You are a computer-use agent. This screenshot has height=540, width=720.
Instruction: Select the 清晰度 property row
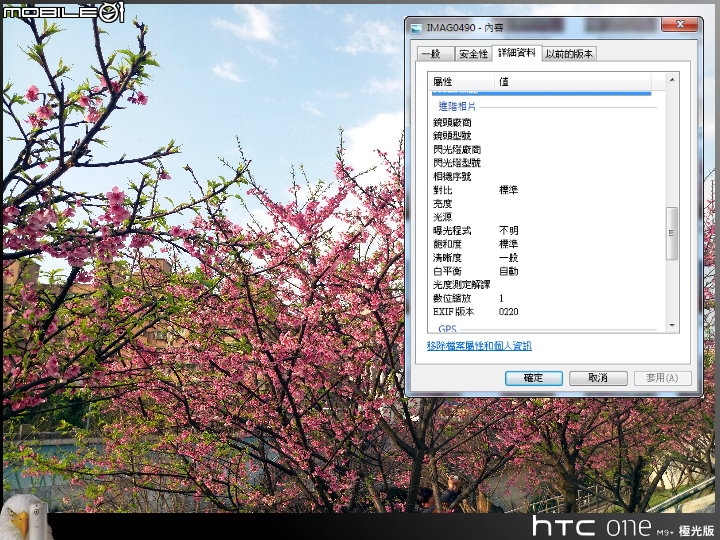(544, 258)
